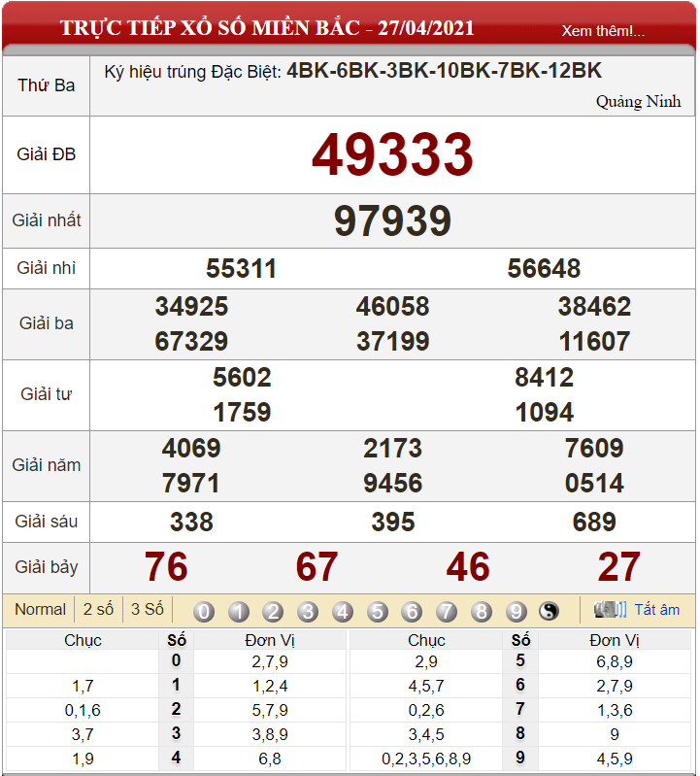Screen dimensions: 700x776
Task: Click the special prize number 49333
Action: (392, 155)
